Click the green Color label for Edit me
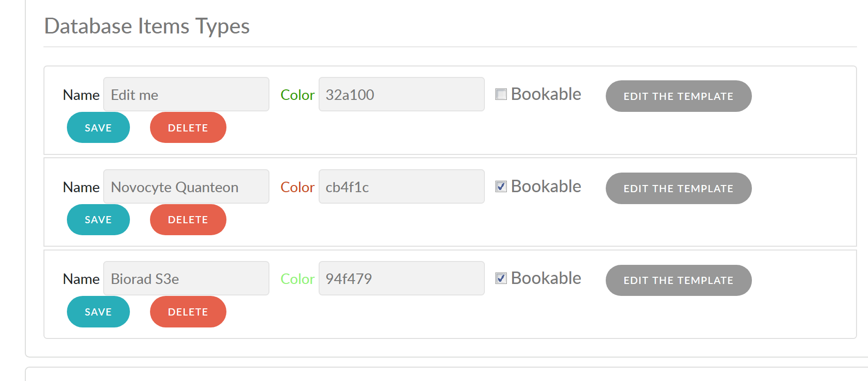 tap(297, 95)
